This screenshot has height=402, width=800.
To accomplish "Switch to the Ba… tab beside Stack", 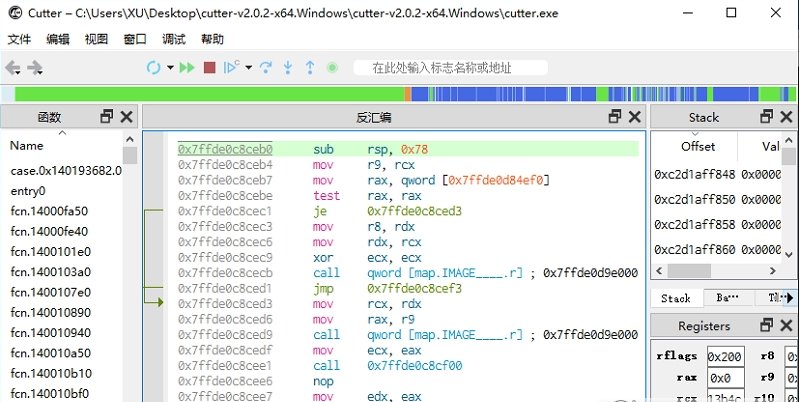I will tap(727, 298).
